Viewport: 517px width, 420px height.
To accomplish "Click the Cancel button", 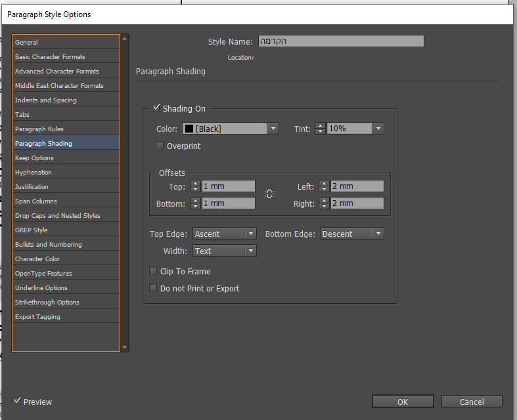I will pyautogui.click(x=472, y=402).
